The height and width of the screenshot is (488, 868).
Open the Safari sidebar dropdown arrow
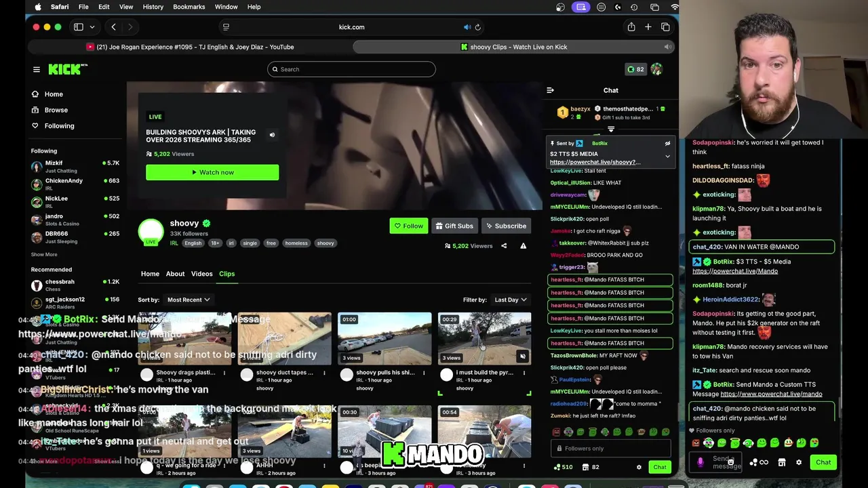click(x=92, y=27)
